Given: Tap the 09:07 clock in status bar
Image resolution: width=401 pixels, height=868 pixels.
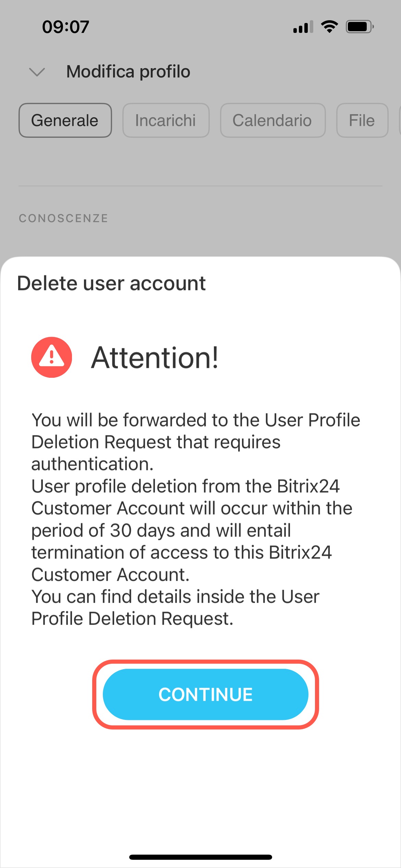Looking at the screenshot, I should pos(65,27).
